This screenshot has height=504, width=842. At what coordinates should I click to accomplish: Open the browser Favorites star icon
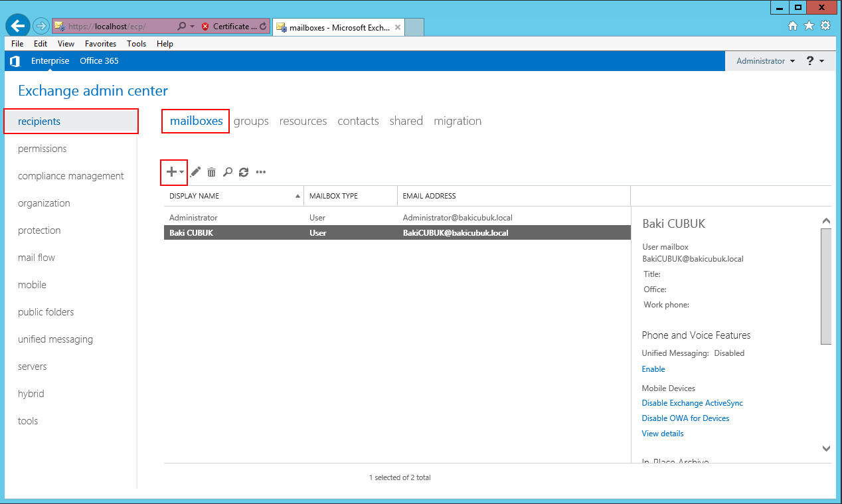(x=809, y=26)
